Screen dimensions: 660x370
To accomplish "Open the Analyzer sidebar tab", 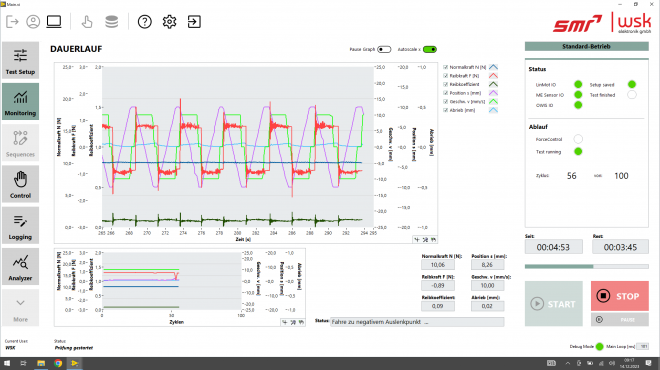I will 20,266.
